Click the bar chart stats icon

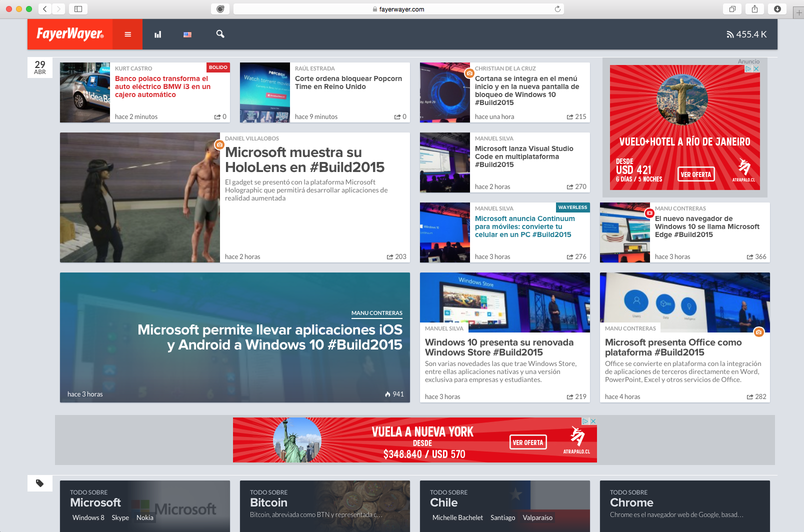(157, 34)
